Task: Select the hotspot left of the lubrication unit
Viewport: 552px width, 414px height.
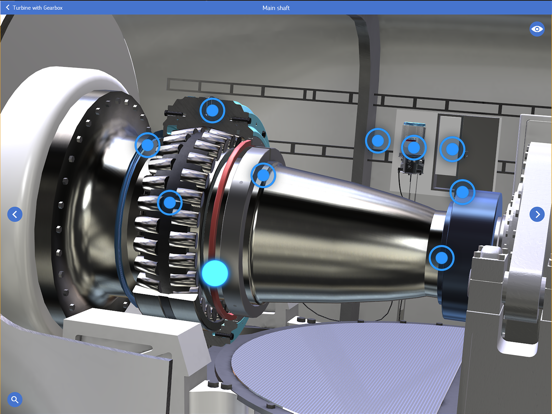Action: coord(378,141)
